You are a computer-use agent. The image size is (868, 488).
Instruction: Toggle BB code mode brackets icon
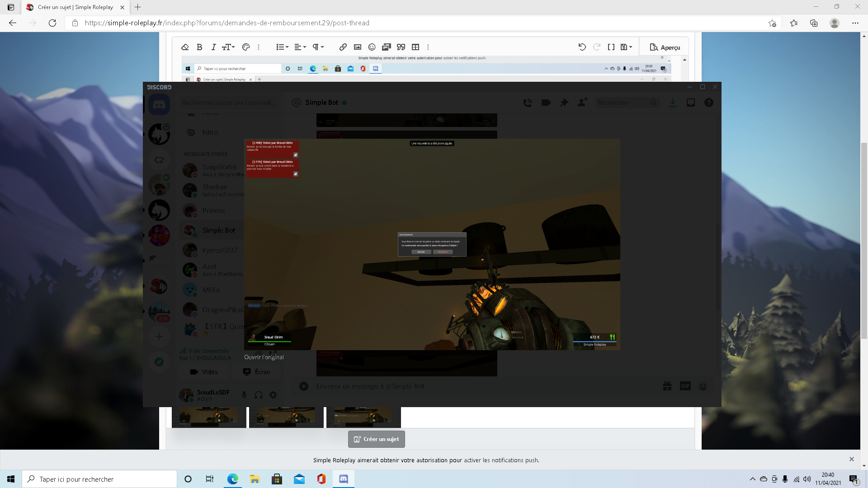611,47
